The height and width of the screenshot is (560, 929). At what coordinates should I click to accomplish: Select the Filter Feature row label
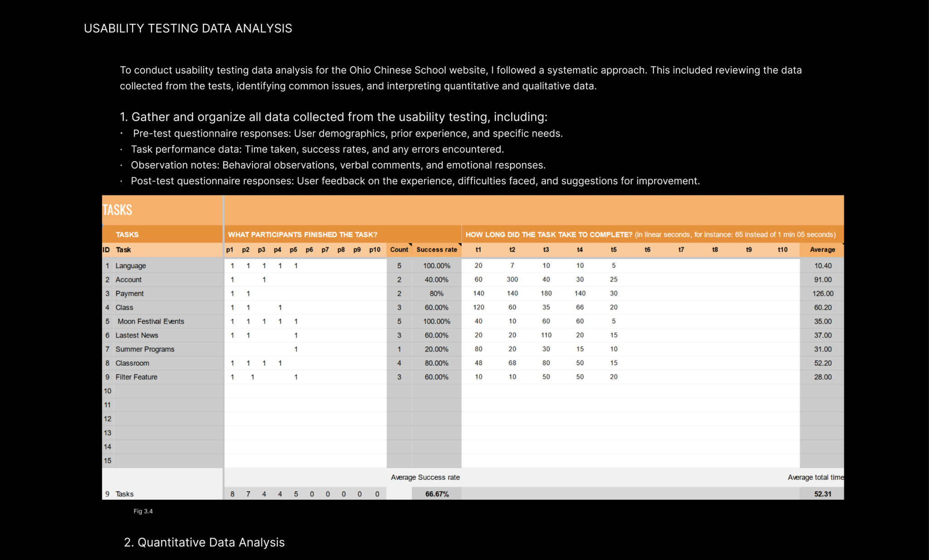pyautogui.click(x=136, y=377)
